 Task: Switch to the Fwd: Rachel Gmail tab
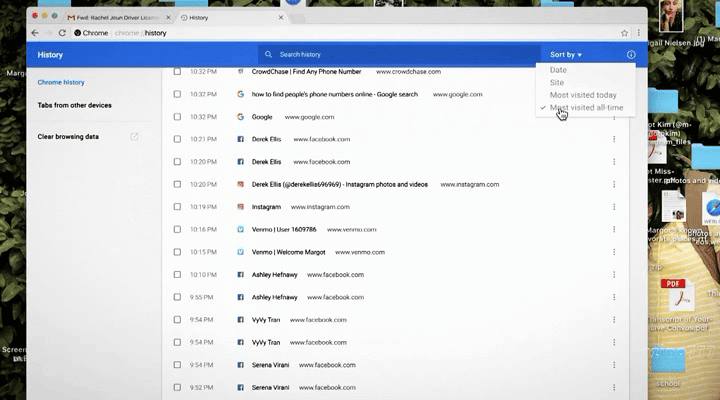click(x=117, y=17)
